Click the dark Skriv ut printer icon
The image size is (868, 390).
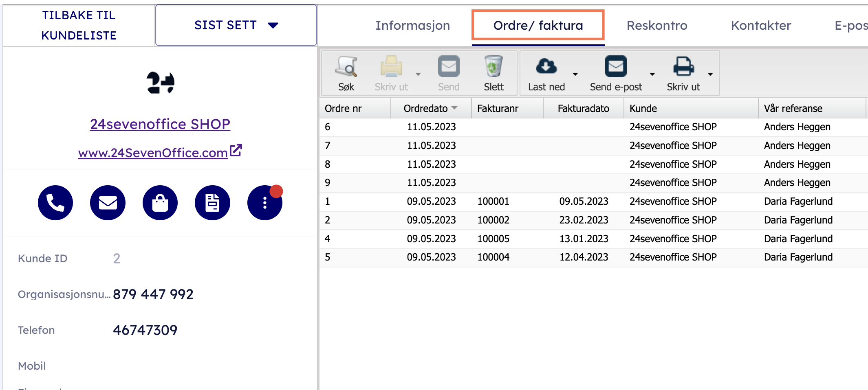click(x=683, y=66)
